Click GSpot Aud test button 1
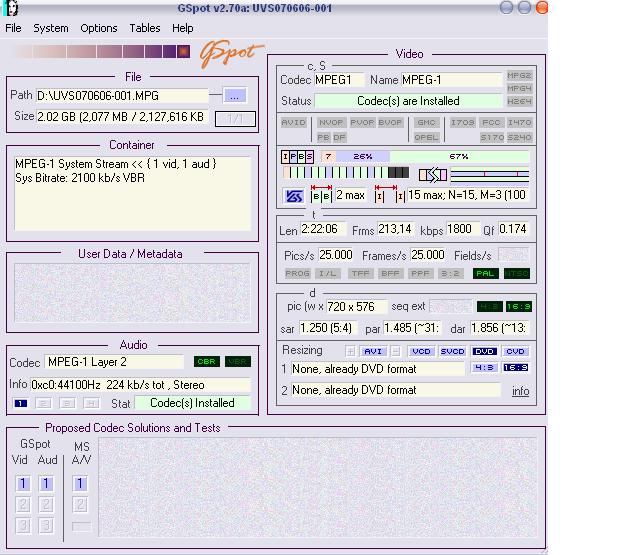This screenshot has width=640, height=555. click(46, 484)
